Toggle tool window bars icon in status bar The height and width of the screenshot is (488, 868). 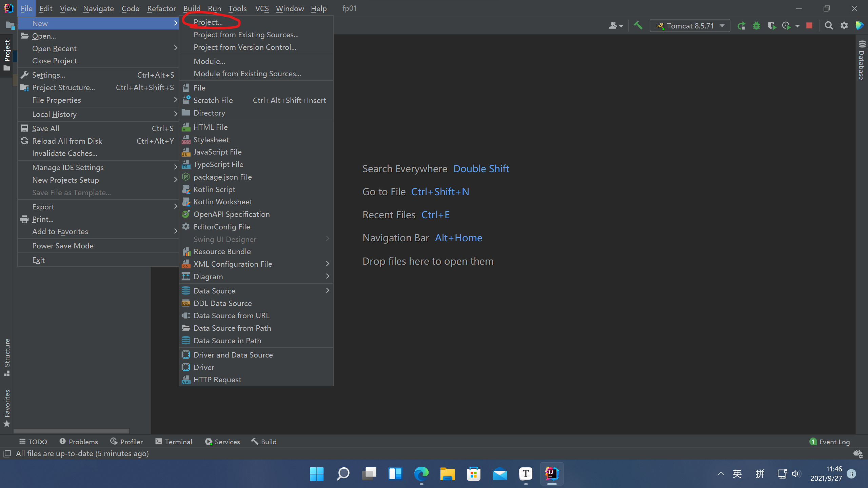click(x=7, y=453)
